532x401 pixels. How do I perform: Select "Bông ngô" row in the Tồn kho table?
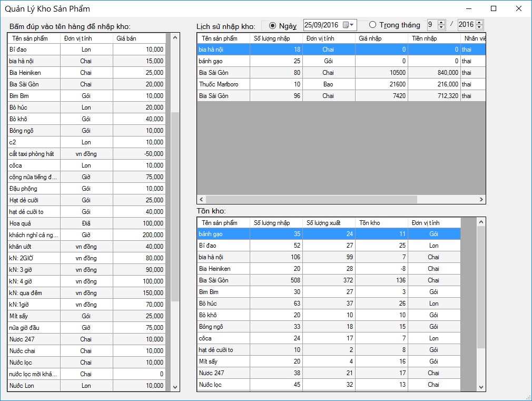click(x=329, y=327)
